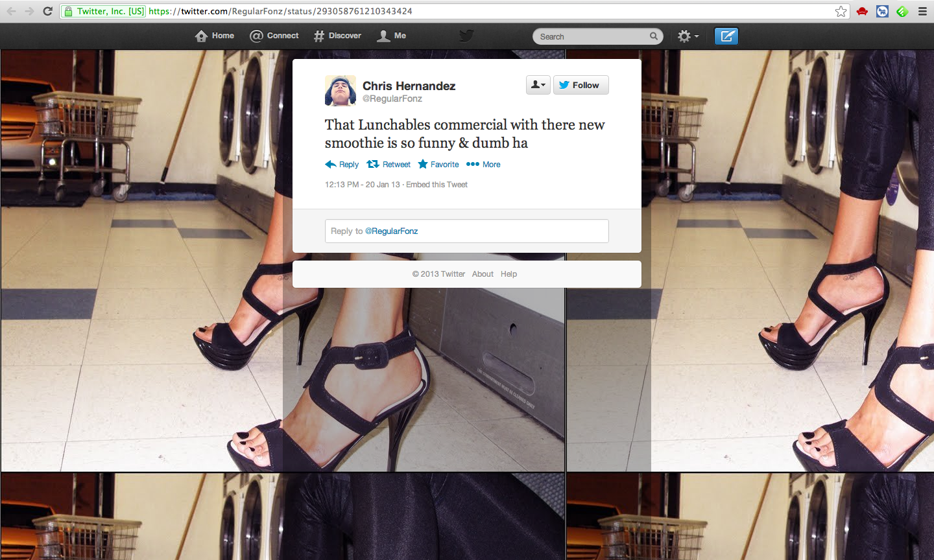This screenshot has height=560, width=934.
Task: Go back with the browser back arrow
Action: tap(11, 11)
